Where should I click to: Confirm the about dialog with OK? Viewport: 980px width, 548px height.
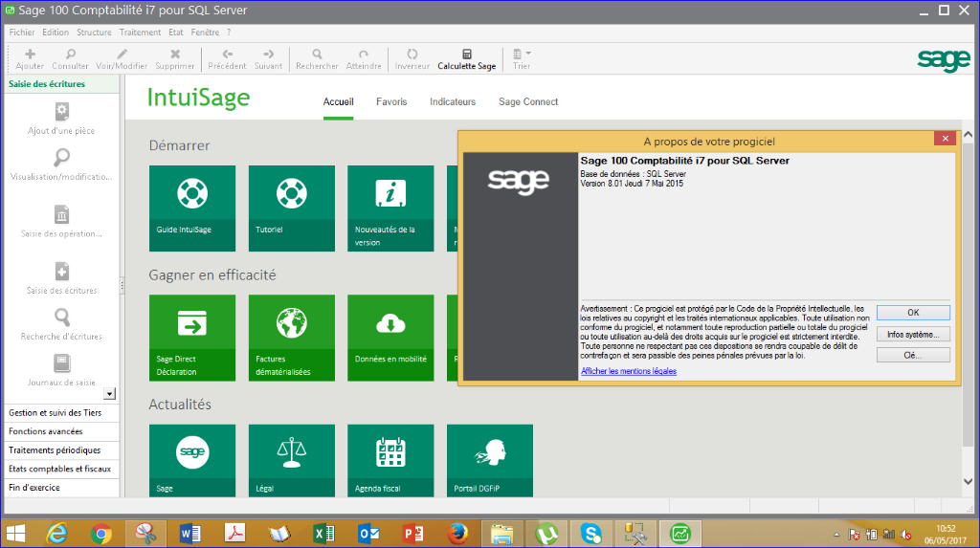(913, 313)
